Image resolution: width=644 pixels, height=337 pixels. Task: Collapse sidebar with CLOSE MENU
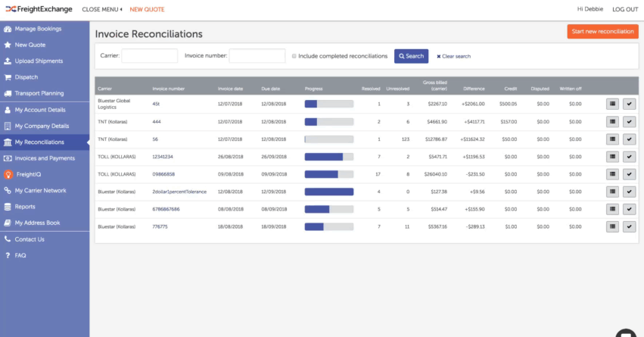click(102, 9)
